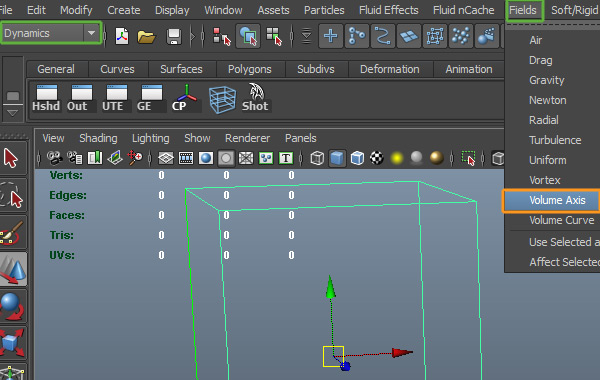The image size is (600, 380).
Task: Choose Vortex from Fields menu
Action: [545, 180]
